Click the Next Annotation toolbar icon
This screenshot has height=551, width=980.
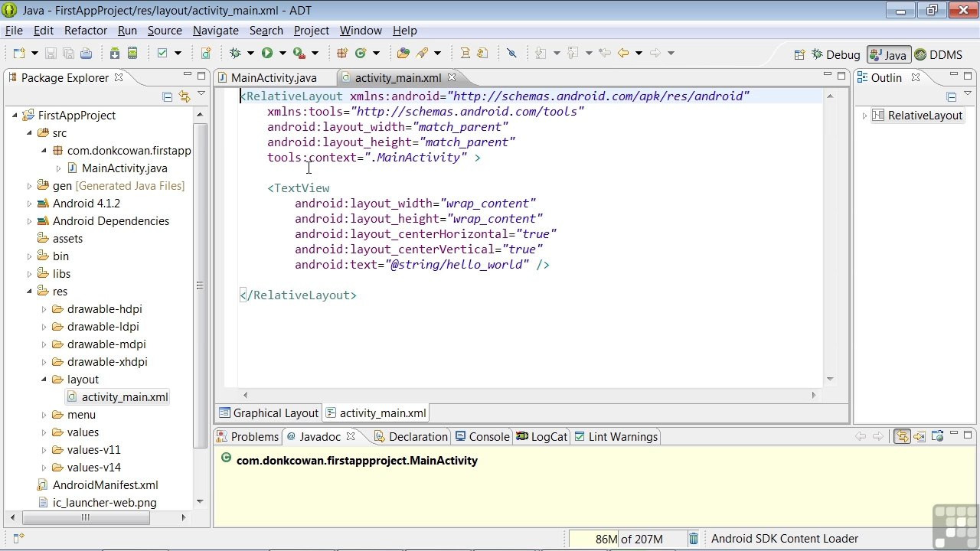pos(541,53)
